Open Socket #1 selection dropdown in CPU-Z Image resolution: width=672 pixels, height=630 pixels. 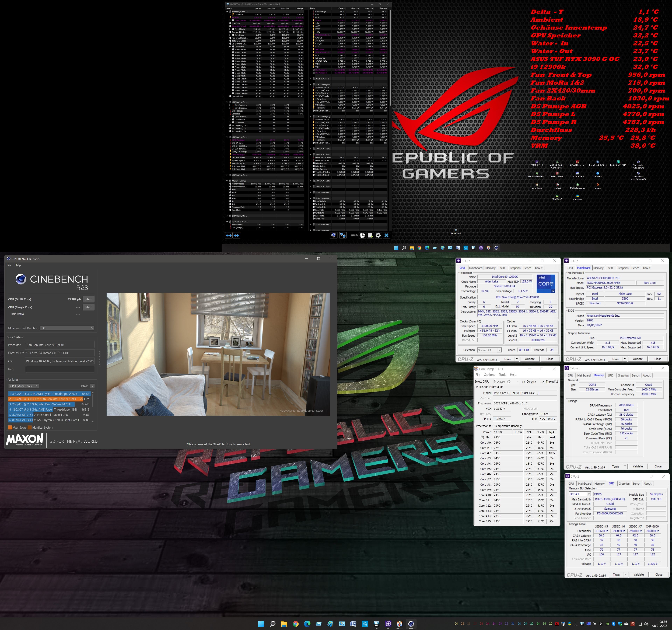(489, 350)
